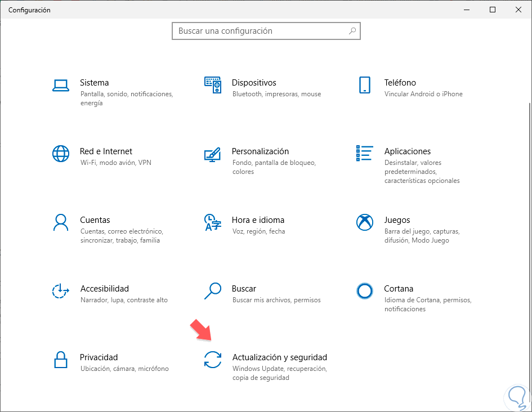Open the Sistema laptop icon
This screenshot has height=412, width=532.
[x=60, y=85]
